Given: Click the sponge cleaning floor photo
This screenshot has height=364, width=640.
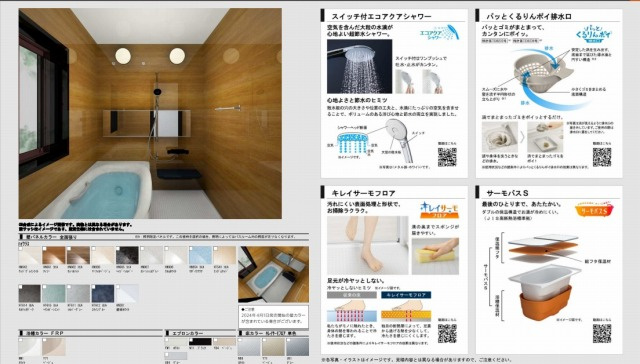Looking at the screenshot, I should [x=435, y=256].
